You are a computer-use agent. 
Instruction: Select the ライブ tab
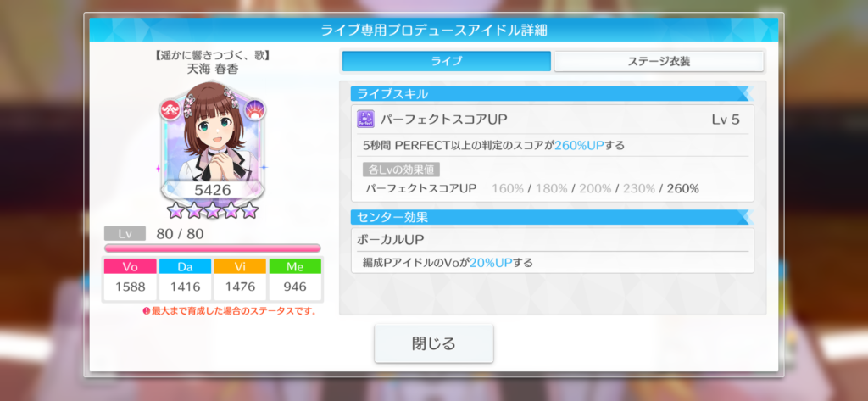point(446,61)
